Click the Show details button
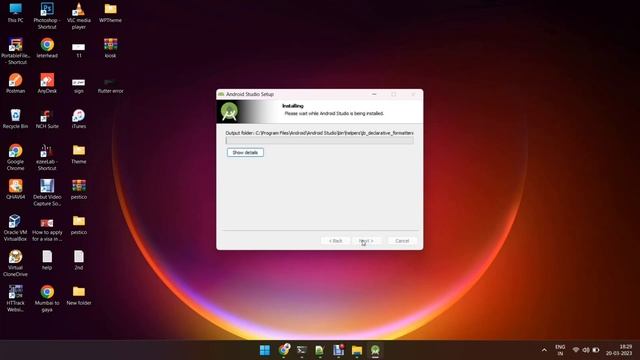Screen dimensions: 640x360 click(x=245, y=153)
